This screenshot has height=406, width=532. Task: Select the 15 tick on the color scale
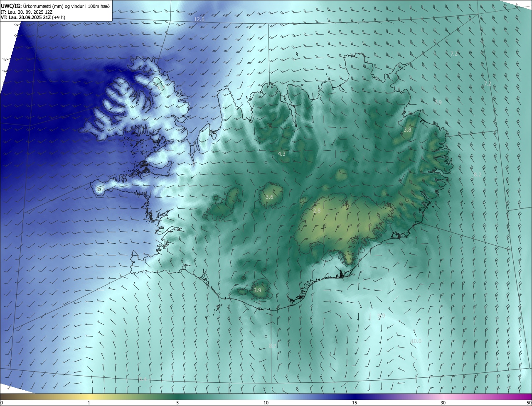click(x=355, y=403)
